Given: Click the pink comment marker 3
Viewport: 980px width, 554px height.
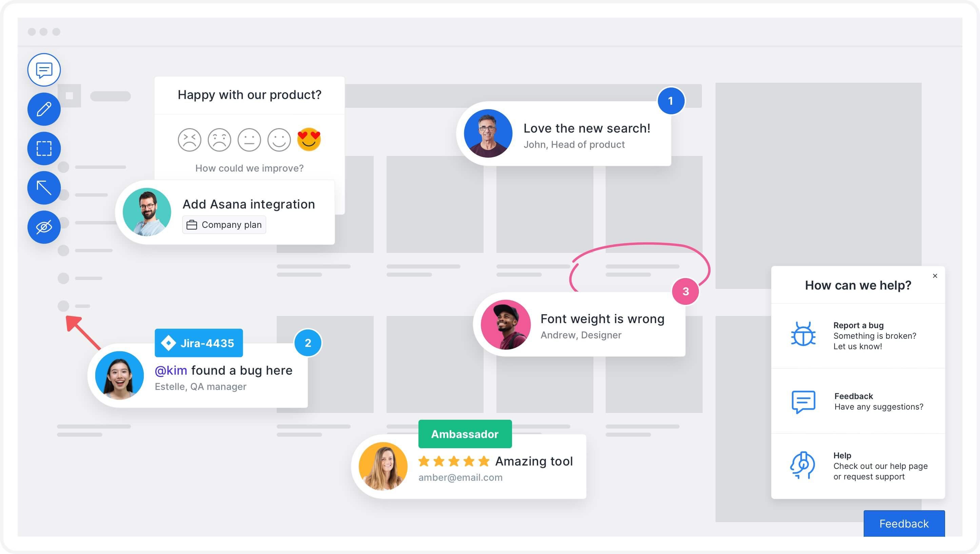Looking at the screenshot, I should tap(685, 292).
